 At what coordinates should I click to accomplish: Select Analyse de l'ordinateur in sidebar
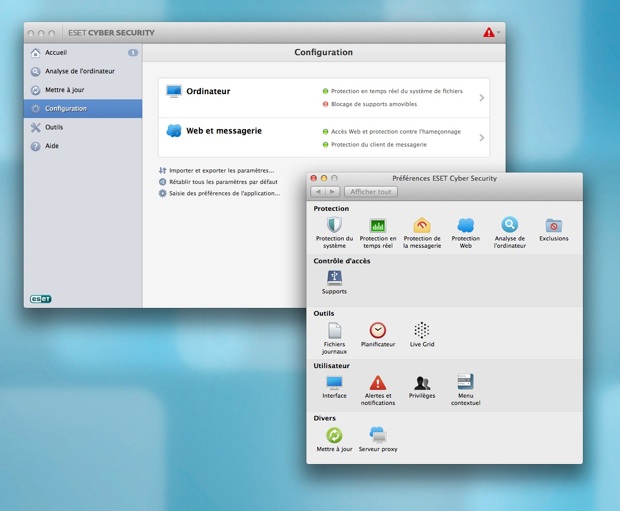[x=83, y=71]
